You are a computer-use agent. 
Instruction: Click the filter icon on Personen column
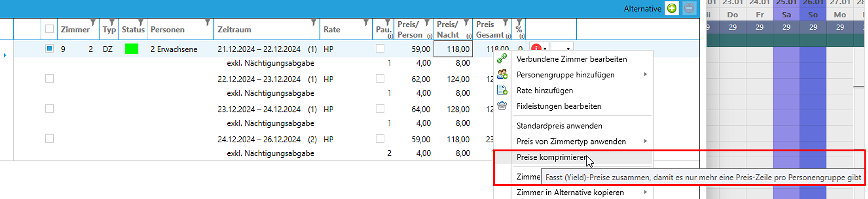[207, 23]
